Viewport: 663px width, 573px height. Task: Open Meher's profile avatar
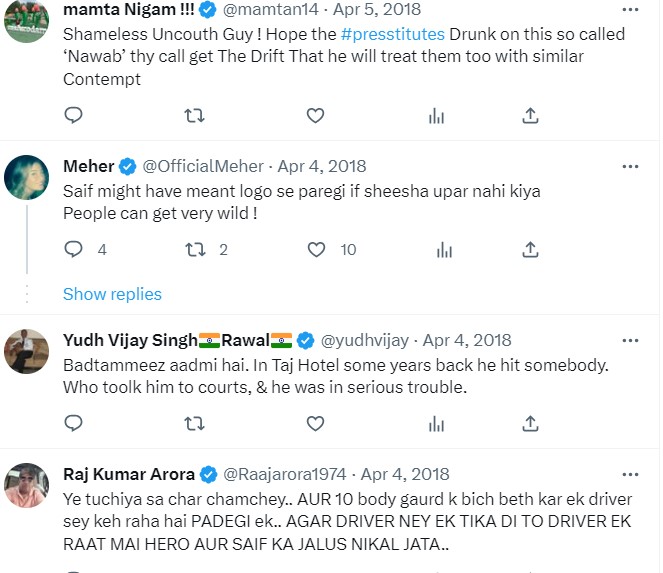coord(27,178)
